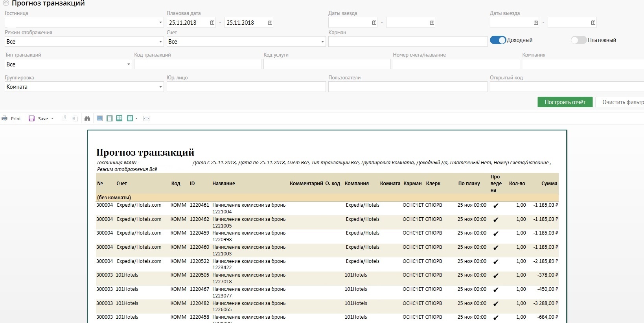Disable the Доходный toggle
Screen dimensions: 644x323
click(x=498, y=40)
